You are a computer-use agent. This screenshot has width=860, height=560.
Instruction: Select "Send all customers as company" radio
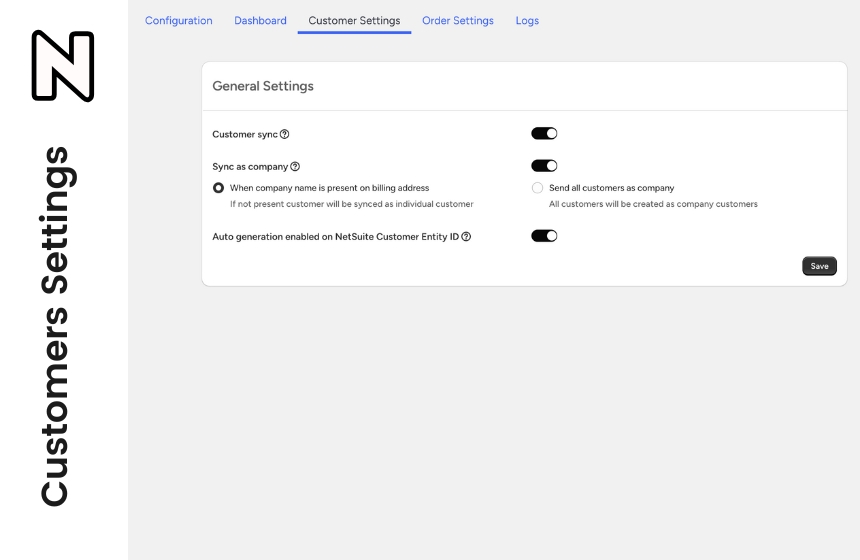click(x=538, y=188)
